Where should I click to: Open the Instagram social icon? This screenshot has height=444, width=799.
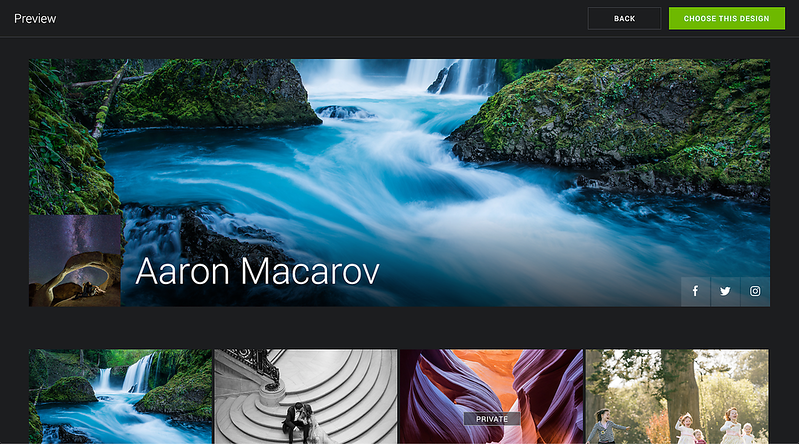coord(755,291)
